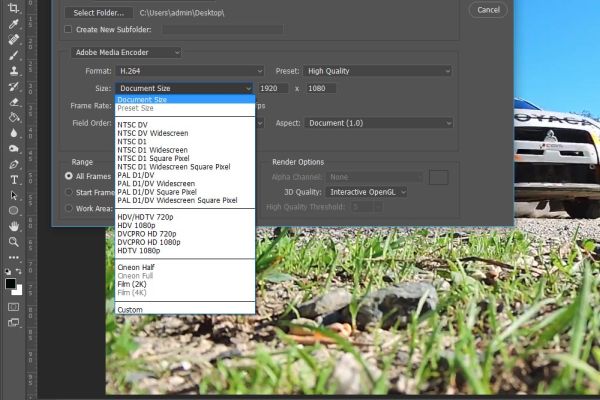Viewport: 600px width, 400px height.
Task: Choose Custom size option
Action: [185, 309]
